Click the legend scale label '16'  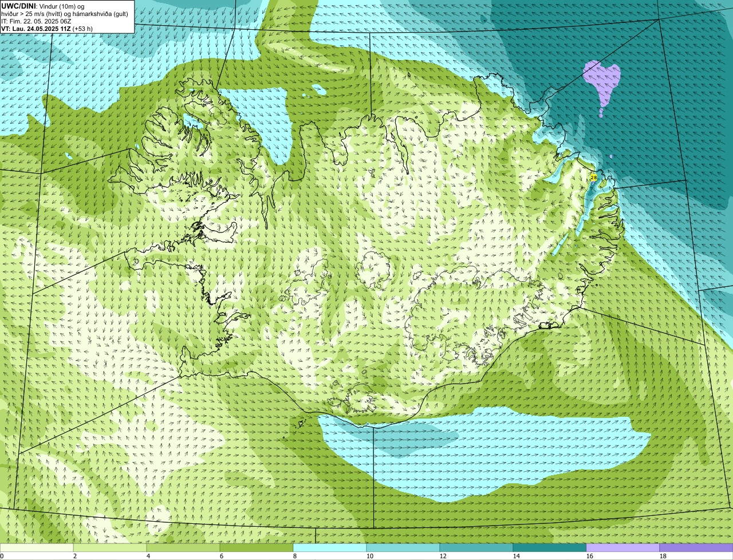(x=590, y=556)
